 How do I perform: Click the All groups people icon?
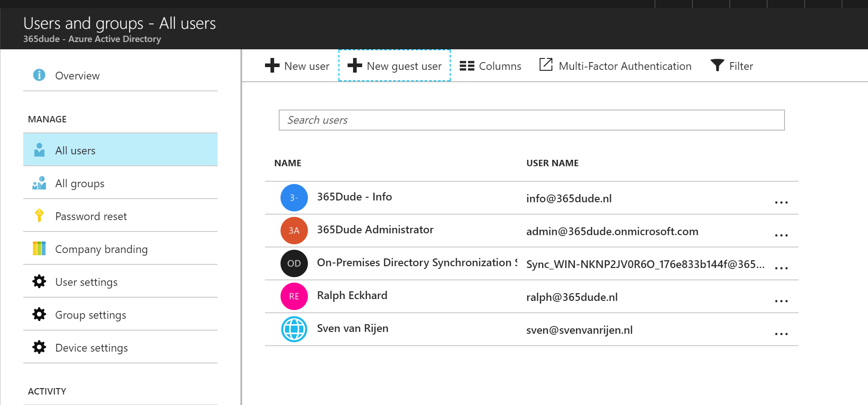[39, 183]
